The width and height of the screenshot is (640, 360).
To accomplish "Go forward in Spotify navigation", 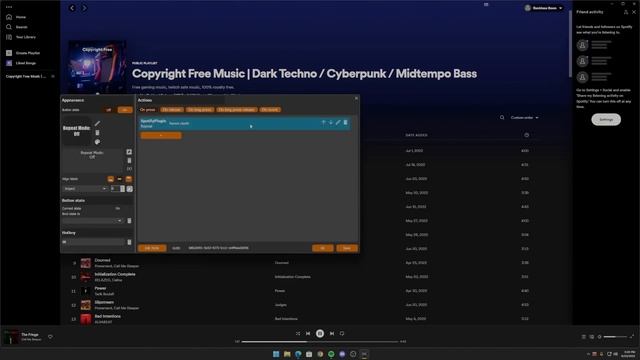I will tap(84, 8).
